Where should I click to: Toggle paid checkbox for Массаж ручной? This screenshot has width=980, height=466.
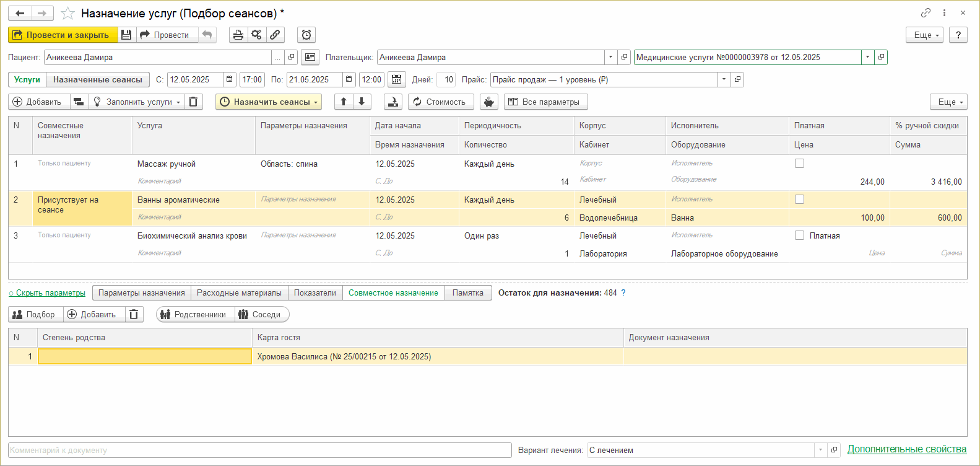[x=799, y=164]
